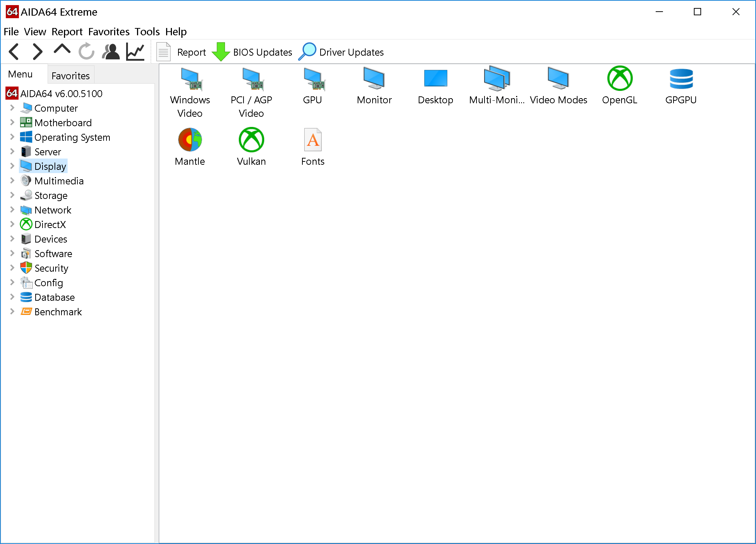This screenshot has width=756, height=544.
Task: Expand the Database tree node
Action: click(12, 297)
